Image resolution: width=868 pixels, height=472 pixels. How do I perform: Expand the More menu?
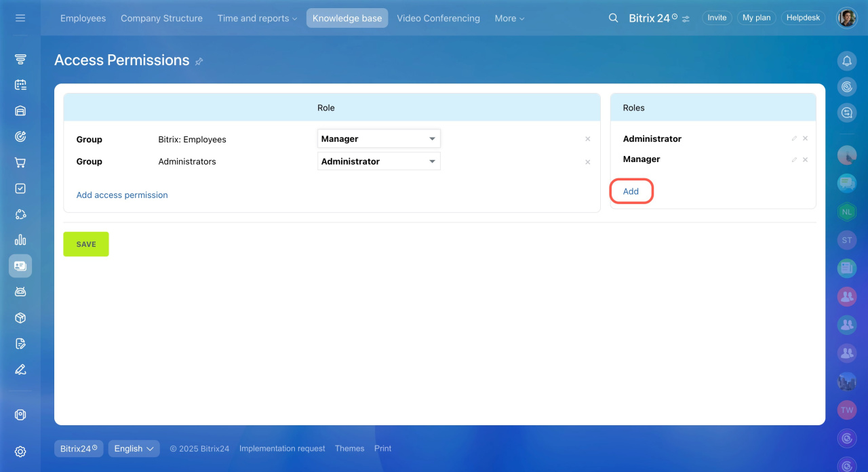click(x=509, y=18)
